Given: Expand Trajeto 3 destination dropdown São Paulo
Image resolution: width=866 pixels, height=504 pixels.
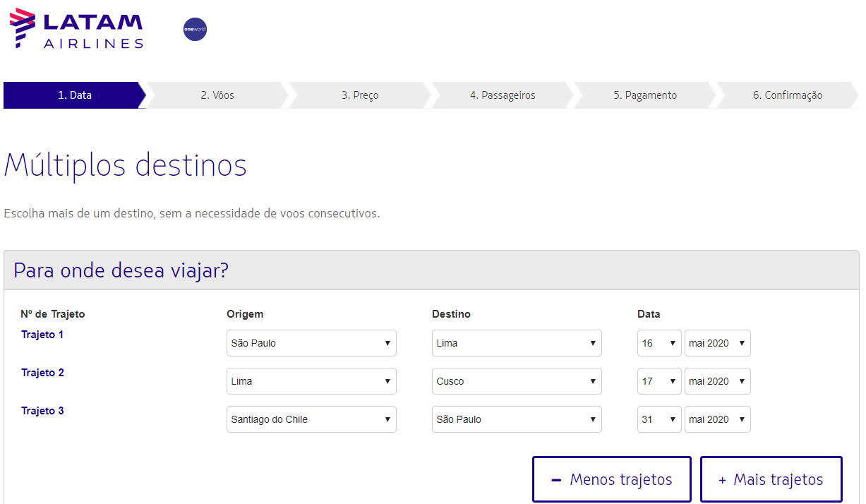Looking at the screenshot, I should 517,419.
